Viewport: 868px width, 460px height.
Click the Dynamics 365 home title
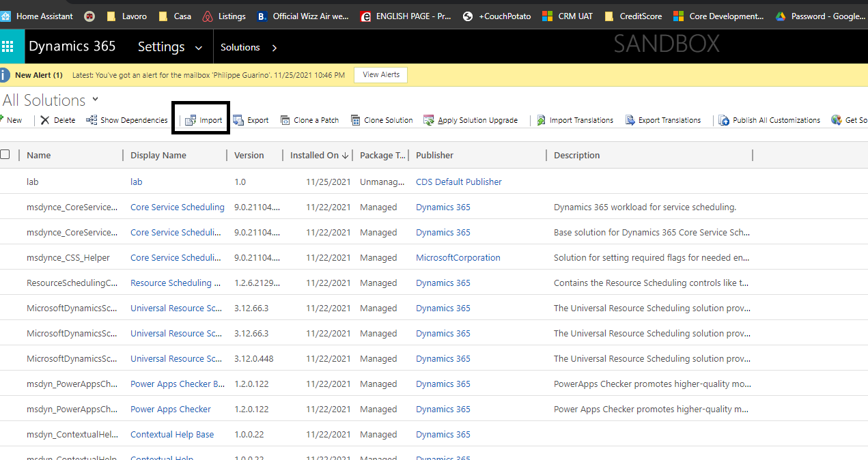[72, 46]
